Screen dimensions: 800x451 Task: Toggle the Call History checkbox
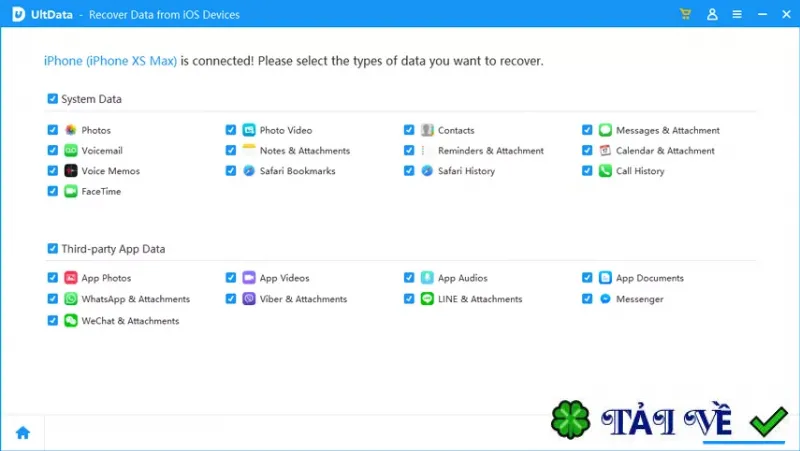tap(587, 170)
